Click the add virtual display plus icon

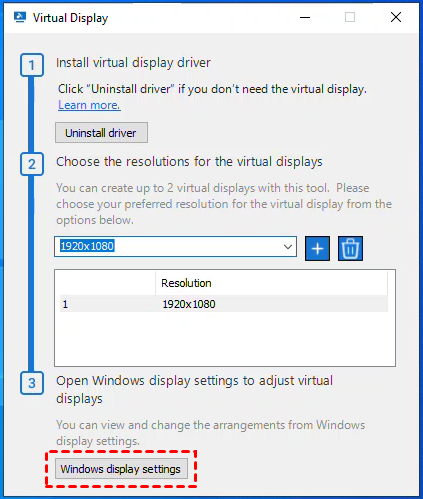[317, 249]
